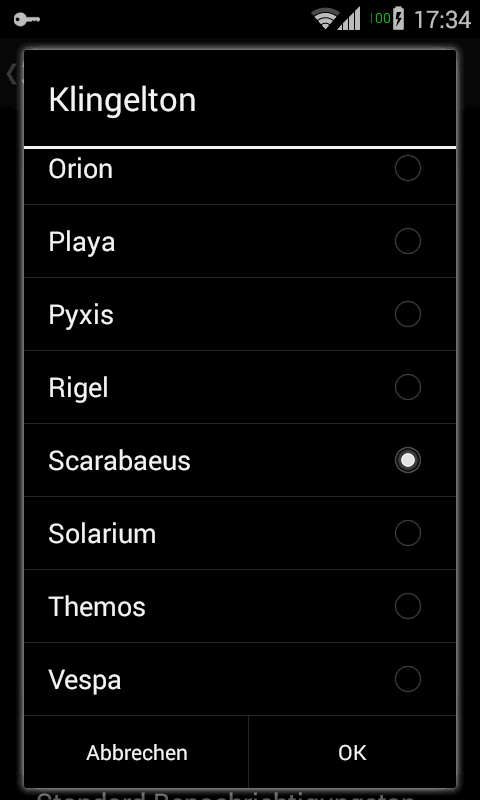Select the Pyxis radio button
Screen dimensions: 480x800
click(408, 314)
